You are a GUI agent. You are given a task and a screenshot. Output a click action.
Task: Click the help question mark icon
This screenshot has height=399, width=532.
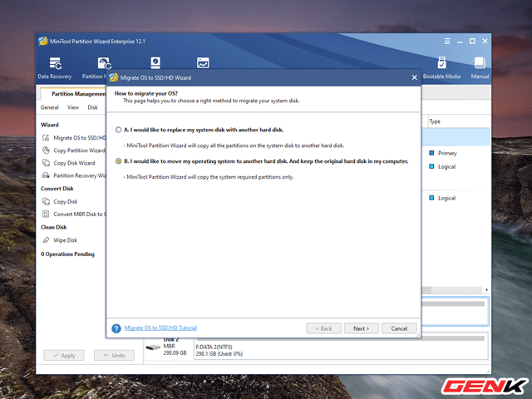(116, 328)
